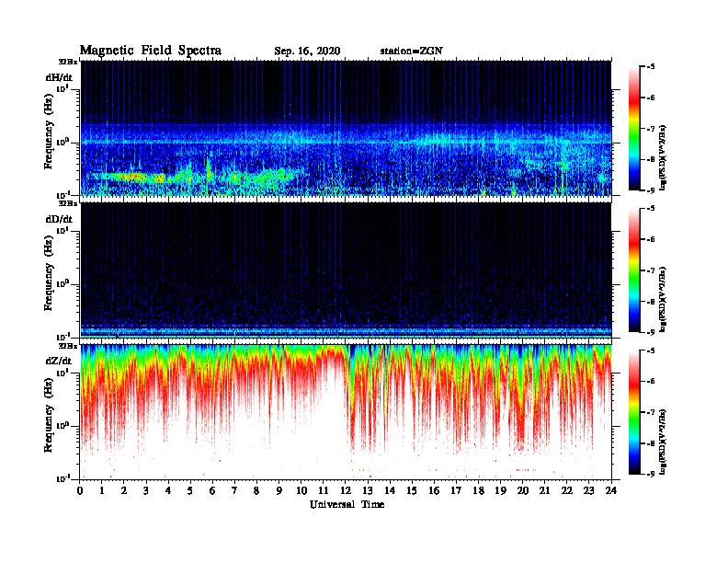
Task: Click the 10⁰ frequency tick of dZ/dt panel
Action: [63, 426]
